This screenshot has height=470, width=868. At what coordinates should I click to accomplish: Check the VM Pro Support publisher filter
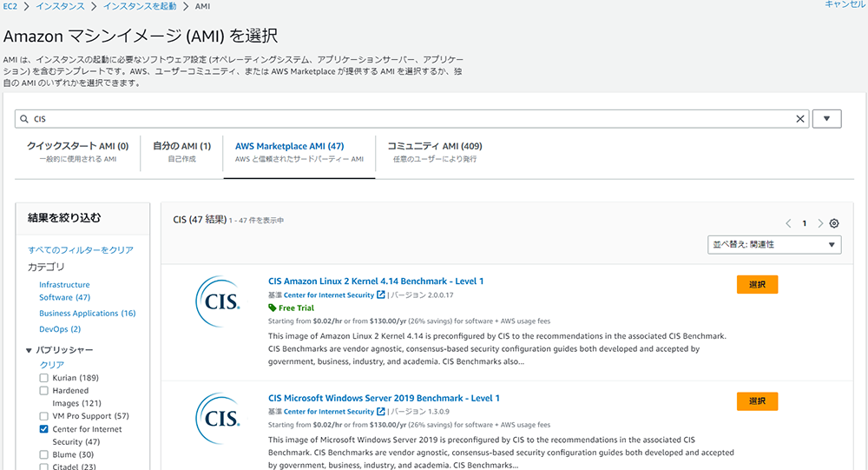point(44,416)
